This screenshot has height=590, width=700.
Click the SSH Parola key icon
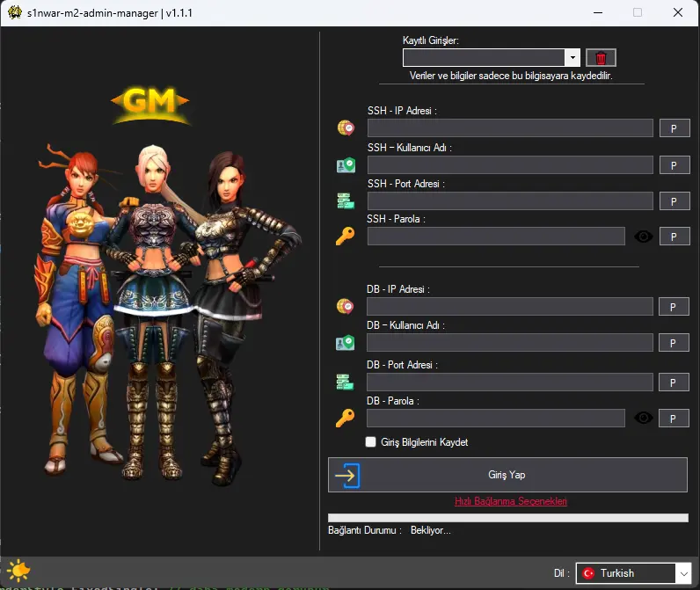tap(345, 236)
